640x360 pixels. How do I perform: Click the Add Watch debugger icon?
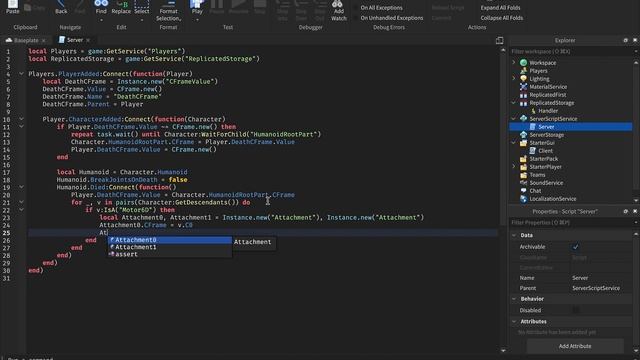pyautogui.click(x=338, y=4)
